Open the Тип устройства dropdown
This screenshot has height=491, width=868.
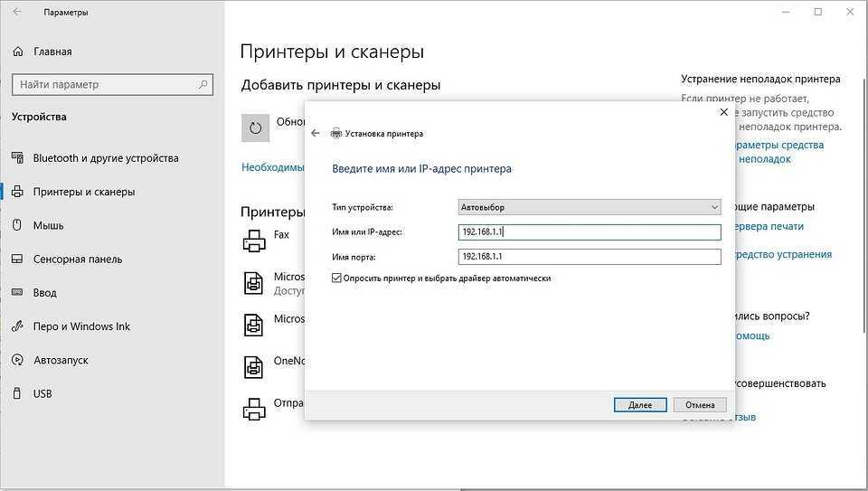[x=590, y=207]
